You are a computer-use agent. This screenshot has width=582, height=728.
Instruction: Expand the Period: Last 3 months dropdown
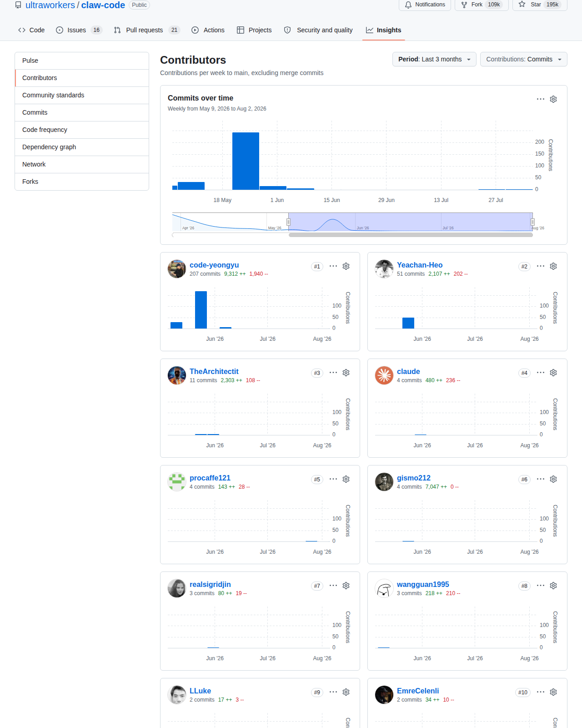(434, 59)
